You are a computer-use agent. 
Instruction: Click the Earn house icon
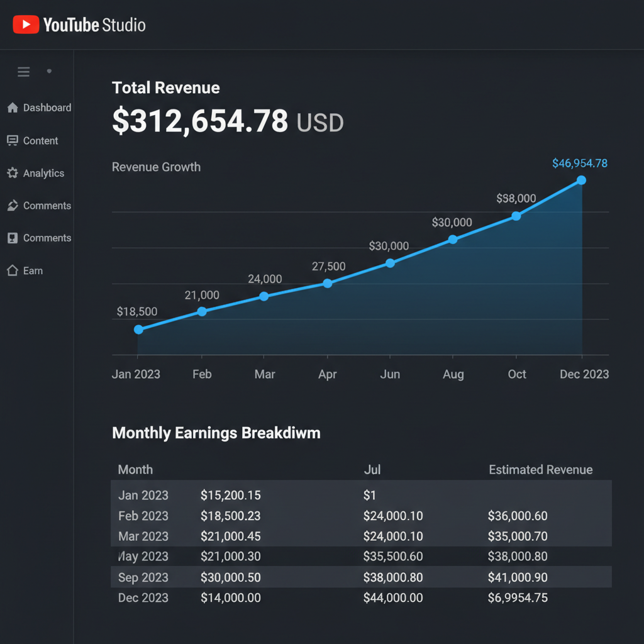click(13, 270)
